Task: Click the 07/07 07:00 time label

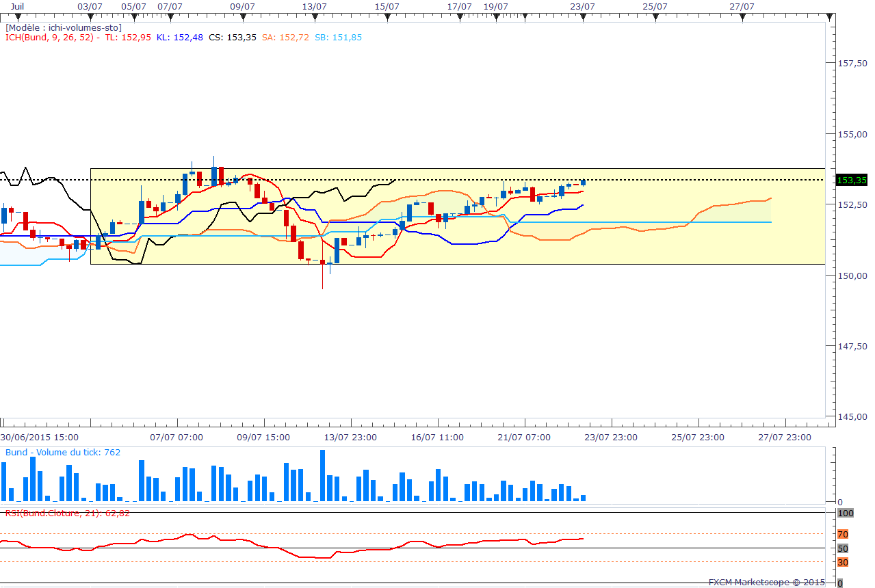Action: (177, 437)
